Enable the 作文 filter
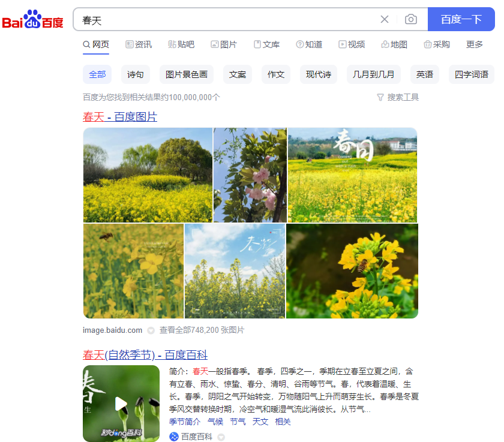 point(275,74)
